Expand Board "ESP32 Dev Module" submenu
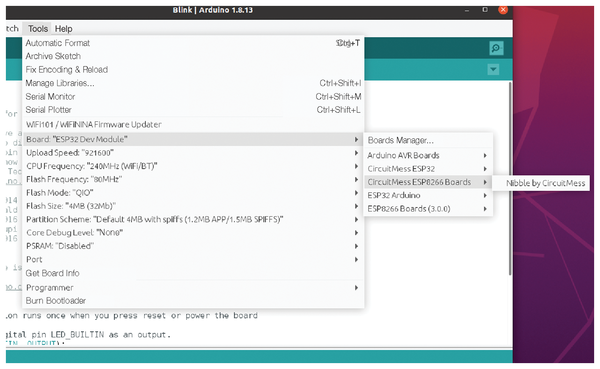Viewport: 600px width, 369px height. point(193,139)
